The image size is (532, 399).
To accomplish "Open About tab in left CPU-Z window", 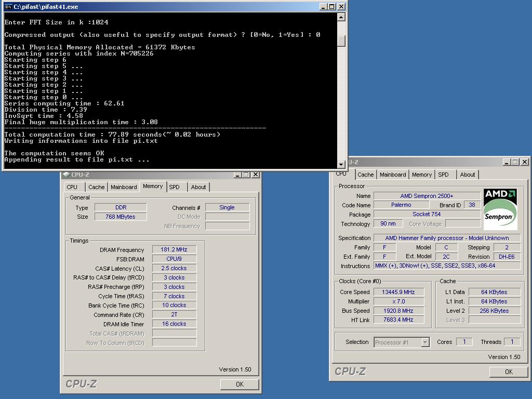I will pyautogui.click(x=198, y=187).
